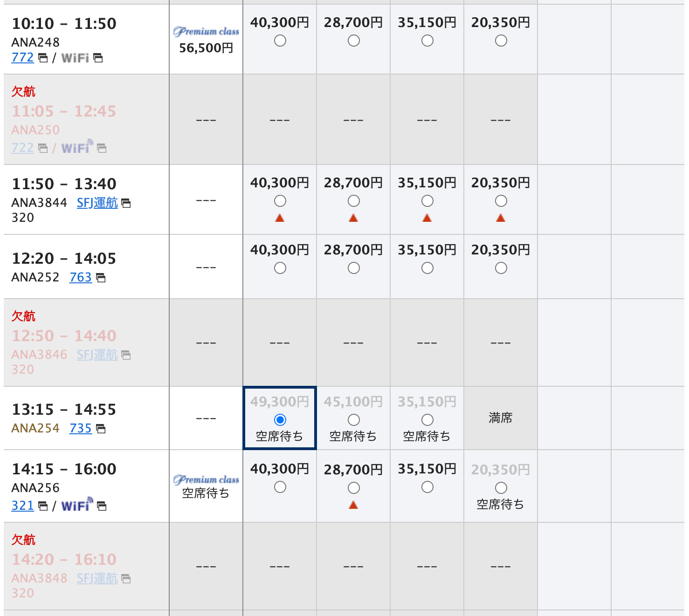The width and height of the screenshot is (689, 616).
Task: Select 45,100円 waitlist fare for ANA254
Action: click(354, 420)
